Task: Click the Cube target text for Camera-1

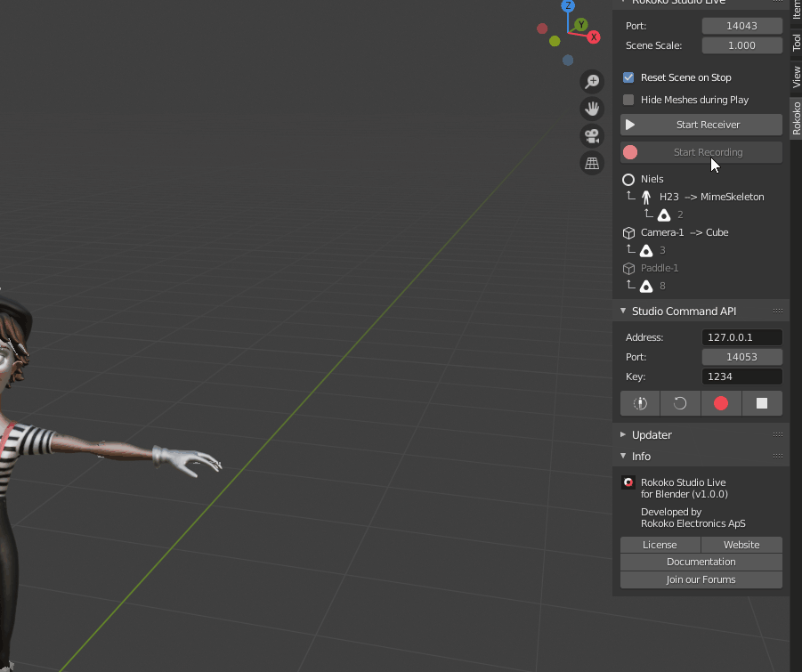Action: 717,232
